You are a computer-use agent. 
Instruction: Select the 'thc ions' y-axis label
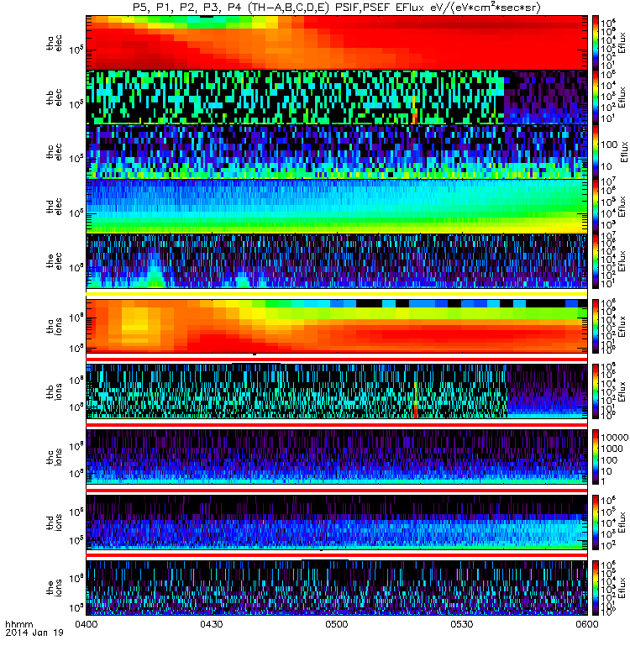click(54, 457)
